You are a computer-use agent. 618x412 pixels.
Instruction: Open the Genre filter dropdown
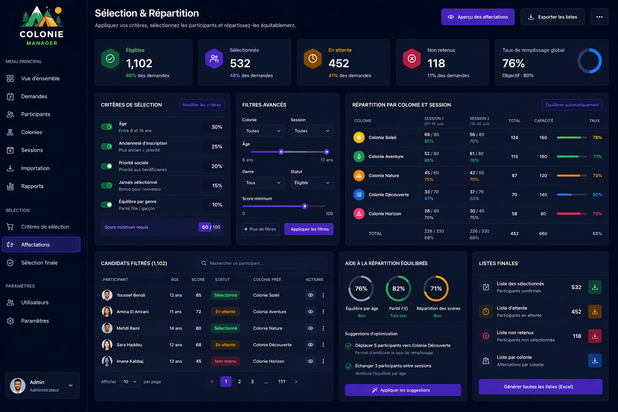point(263,183)
